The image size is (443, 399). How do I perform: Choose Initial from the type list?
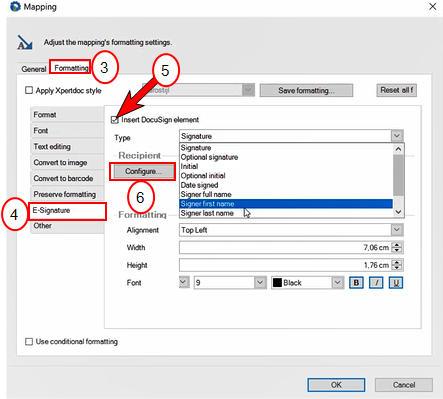[286, 166]
